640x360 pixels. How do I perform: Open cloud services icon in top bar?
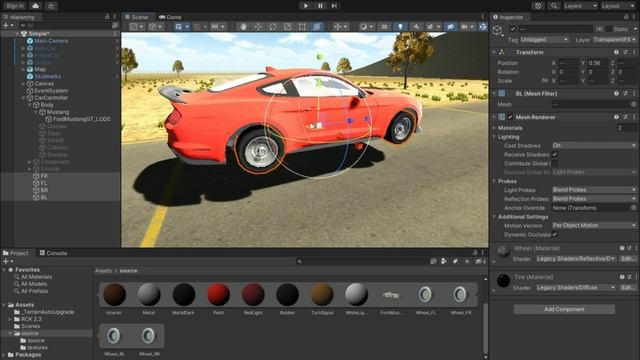point(36,6)
